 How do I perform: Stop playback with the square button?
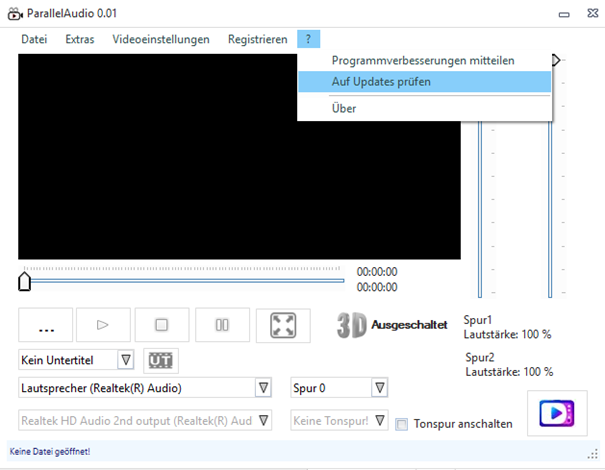(162, 325)
